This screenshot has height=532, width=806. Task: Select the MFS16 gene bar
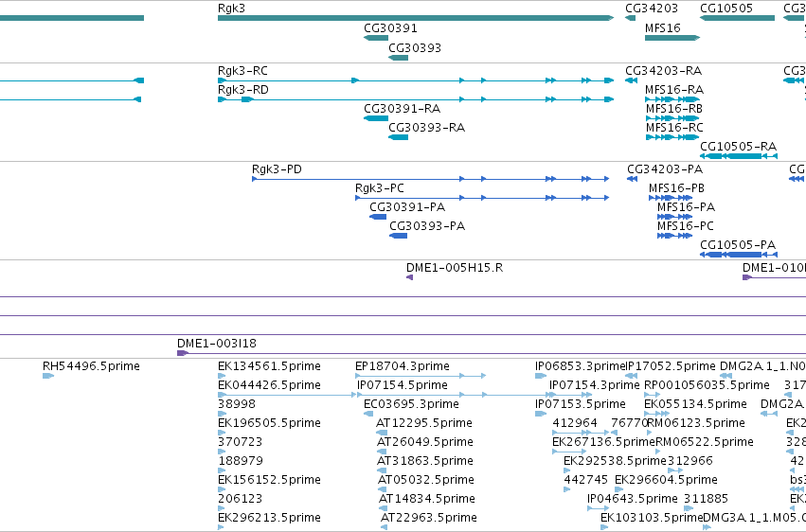672,38
